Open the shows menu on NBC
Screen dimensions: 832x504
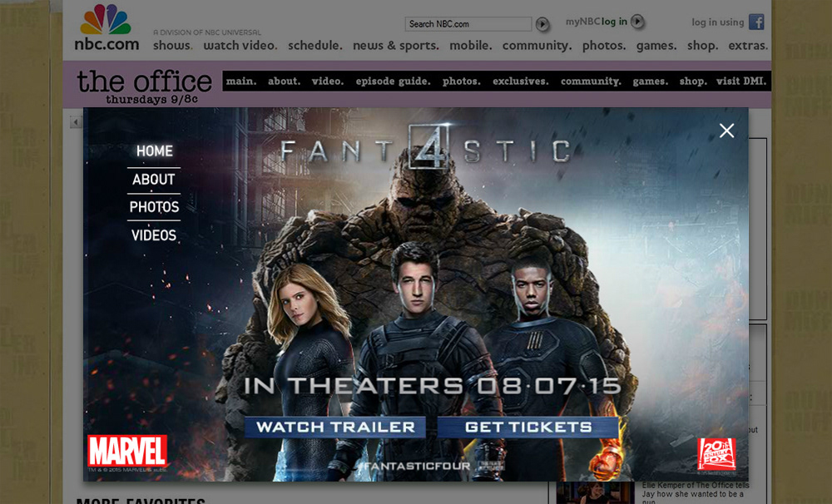[172, 46]
